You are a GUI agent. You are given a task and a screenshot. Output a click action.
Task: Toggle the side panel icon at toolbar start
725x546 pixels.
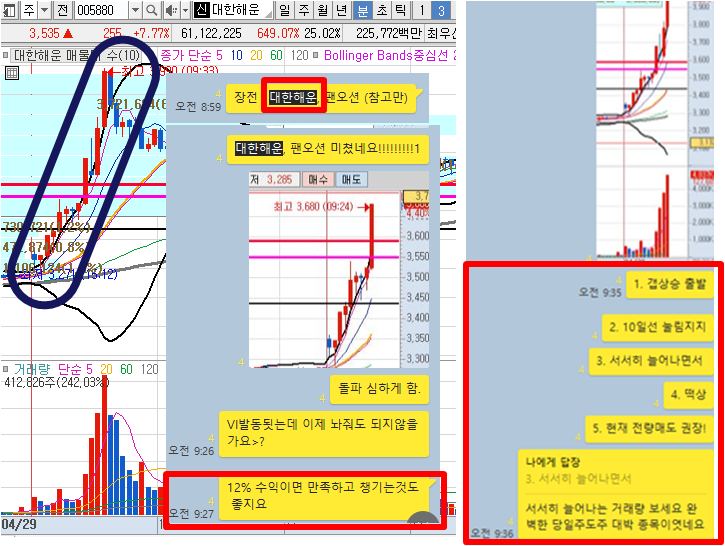(9, 10)
